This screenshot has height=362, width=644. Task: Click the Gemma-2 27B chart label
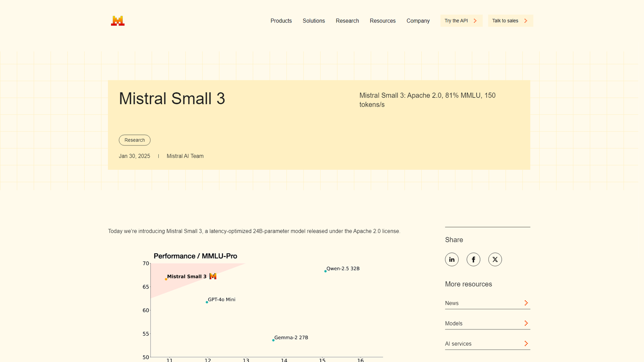pyautogui.click(x=291, y=338)
